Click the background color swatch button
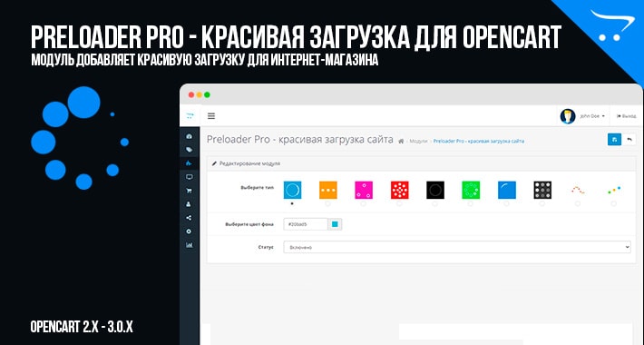The height and width of the screenshot is (345, 644). (x=335, y=224)
